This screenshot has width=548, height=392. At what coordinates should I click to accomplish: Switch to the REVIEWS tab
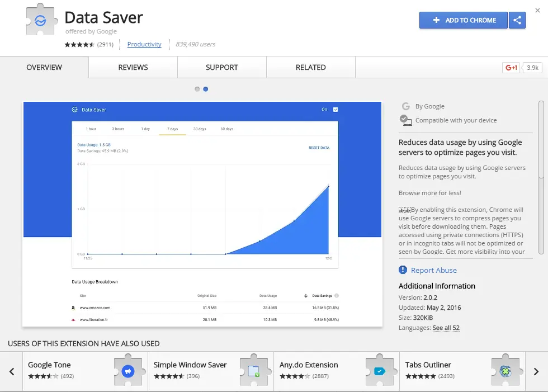click(133, 68)
